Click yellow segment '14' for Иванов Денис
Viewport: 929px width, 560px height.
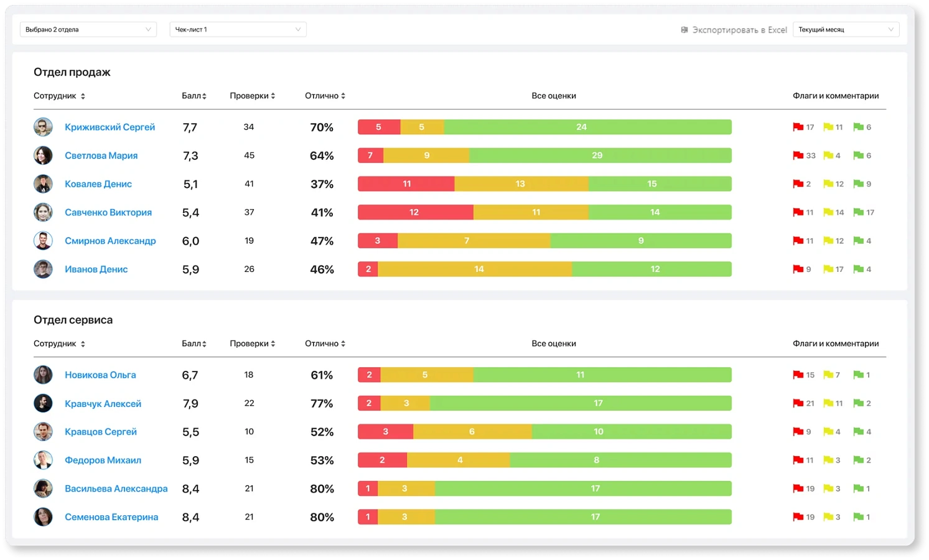click(475, 269)
